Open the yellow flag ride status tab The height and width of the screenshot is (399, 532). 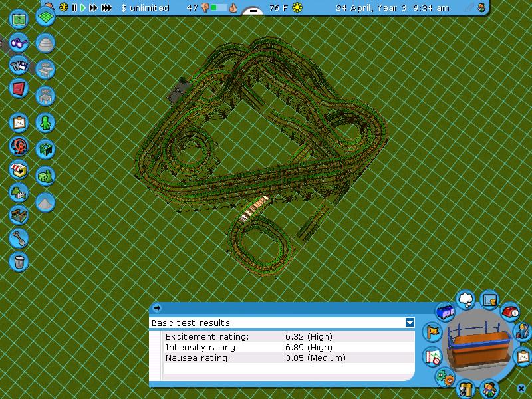[x=432, y=331]
